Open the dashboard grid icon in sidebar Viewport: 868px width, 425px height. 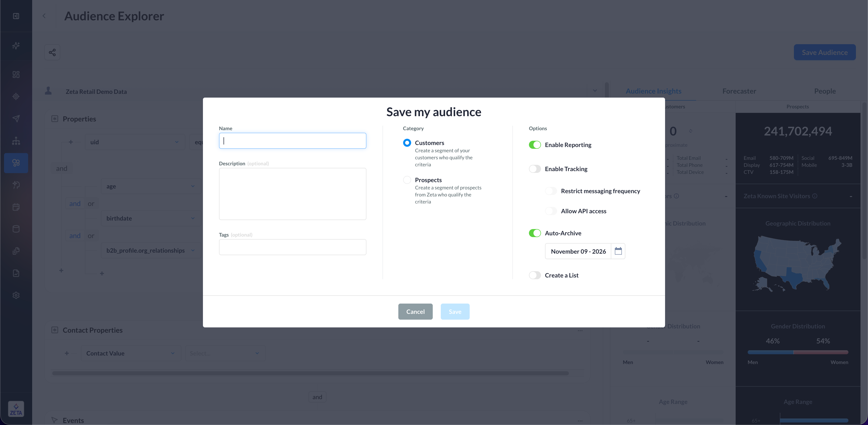click(x=16, y=74)
